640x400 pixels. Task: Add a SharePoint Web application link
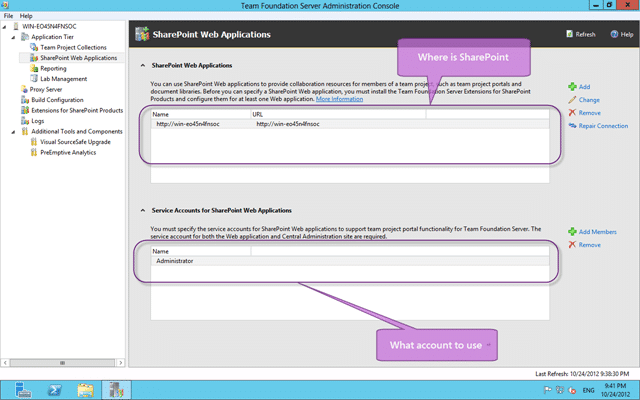tap(584, 87)
